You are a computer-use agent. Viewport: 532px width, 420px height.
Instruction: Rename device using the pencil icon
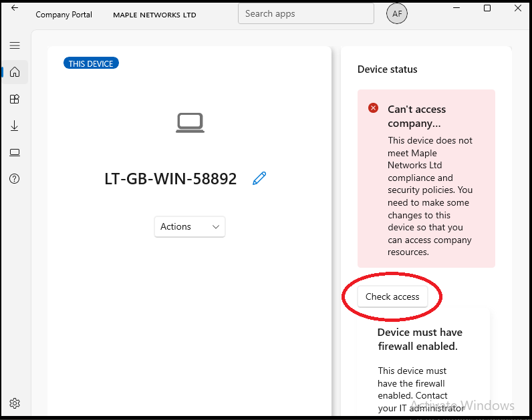tap(259, 178)
